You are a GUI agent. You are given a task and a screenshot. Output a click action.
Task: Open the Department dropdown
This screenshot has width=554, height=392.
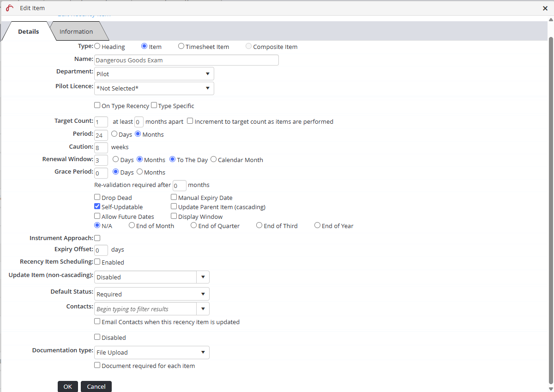coord(154,74)
